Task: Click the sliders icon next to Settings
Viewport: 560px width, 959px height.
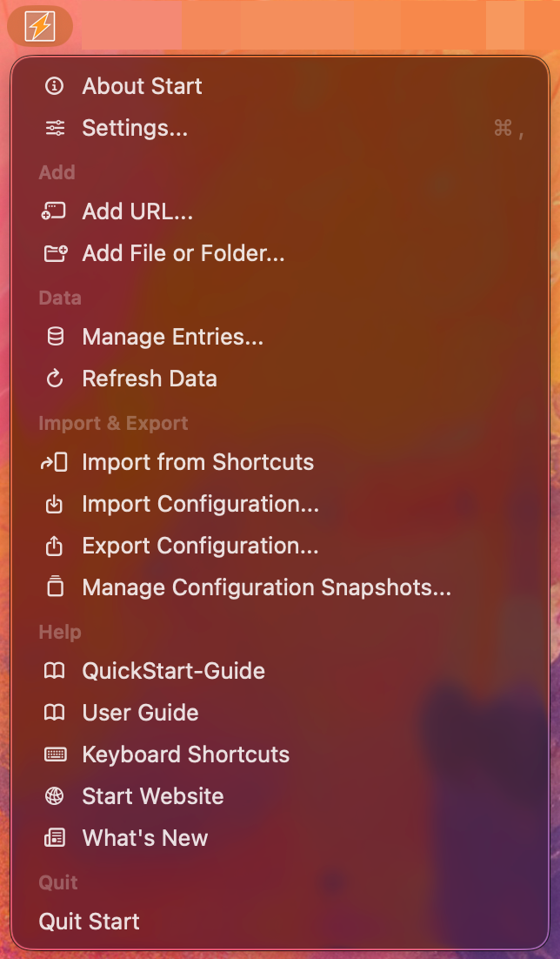Action: point(55,128)
